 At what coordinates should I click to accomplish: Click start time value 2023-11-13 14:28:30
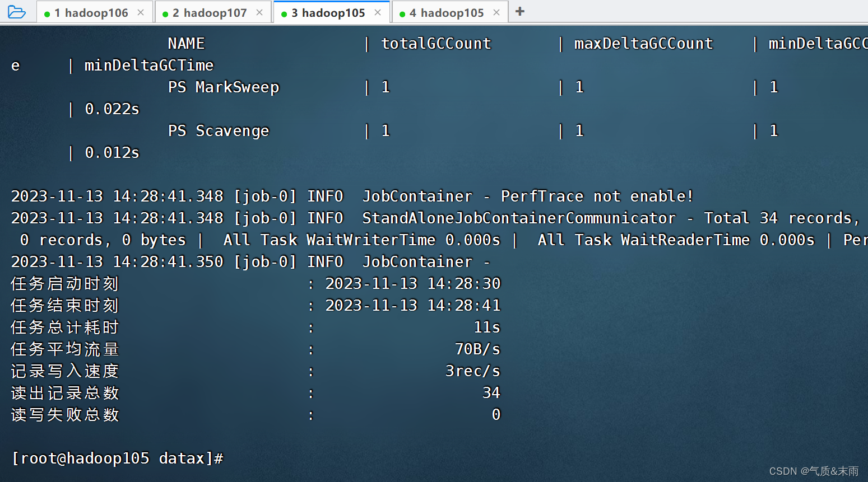(x=413, y=284)
